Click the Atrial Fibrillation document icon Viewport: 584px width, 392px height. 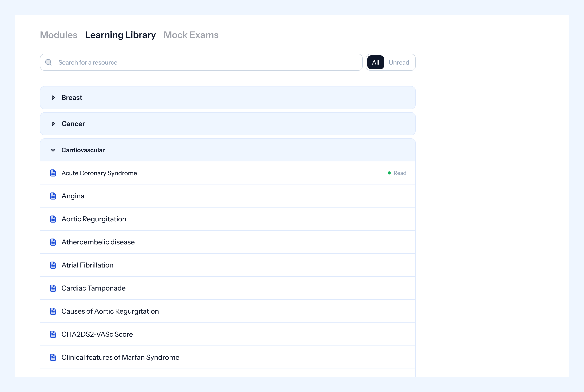(53, 265)
